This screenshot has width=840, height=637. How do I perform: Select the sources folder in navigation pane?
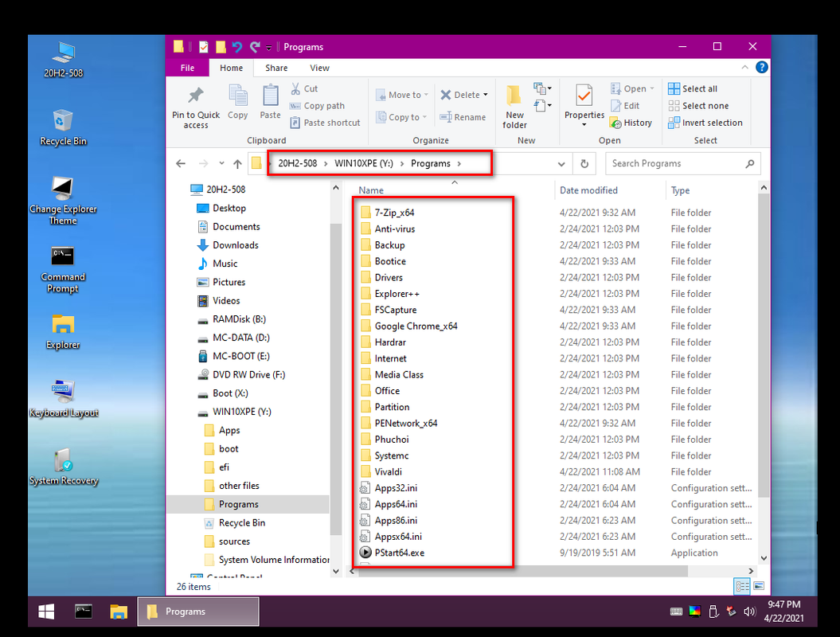click(234, 541)
